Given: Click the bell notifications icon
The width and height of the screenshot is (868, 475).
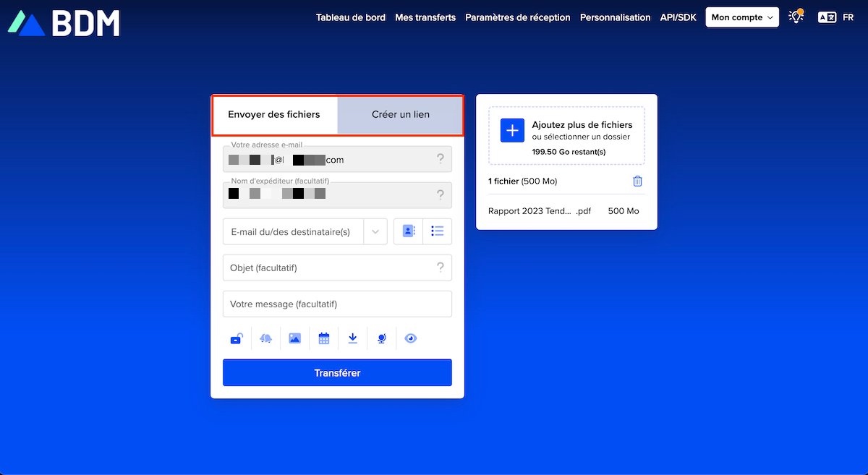Looking at the screenshot, I should [265, 338].
